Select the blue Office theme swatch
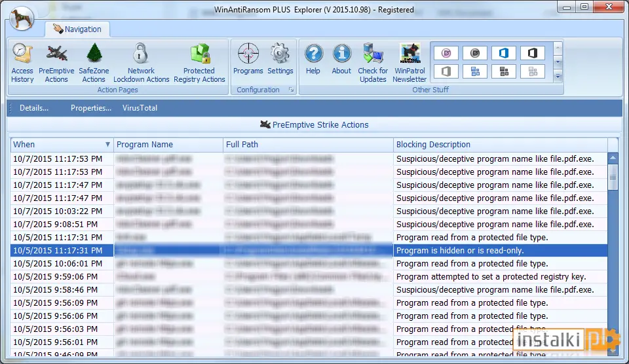 tap(504, 53)
